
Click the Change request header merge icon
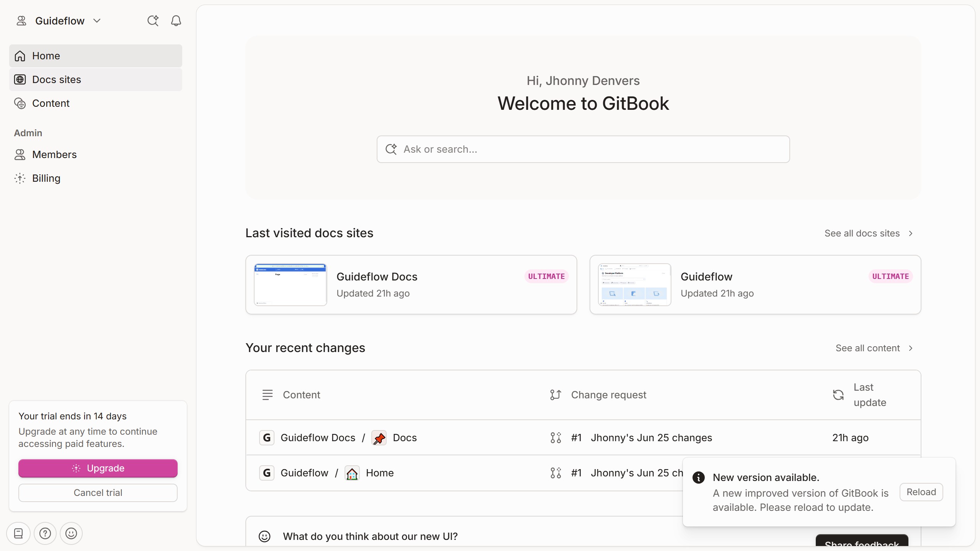(x=555, y=395)
